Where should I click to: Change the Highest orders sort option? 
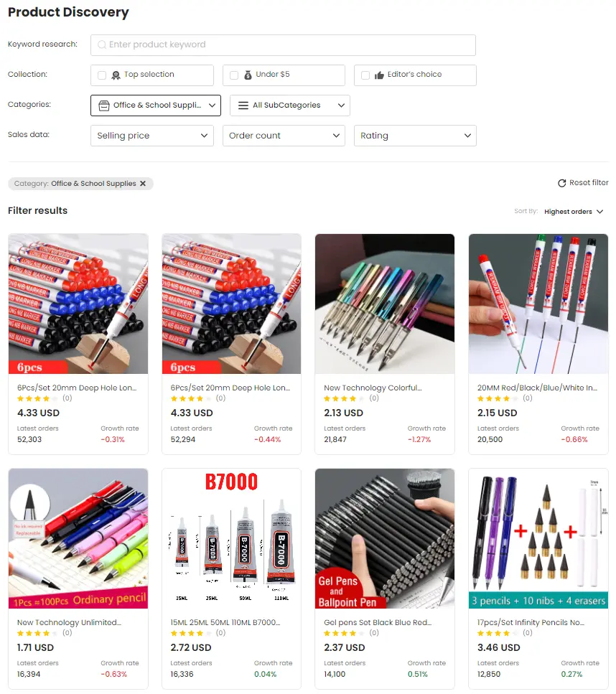click(x=574, y=212)
